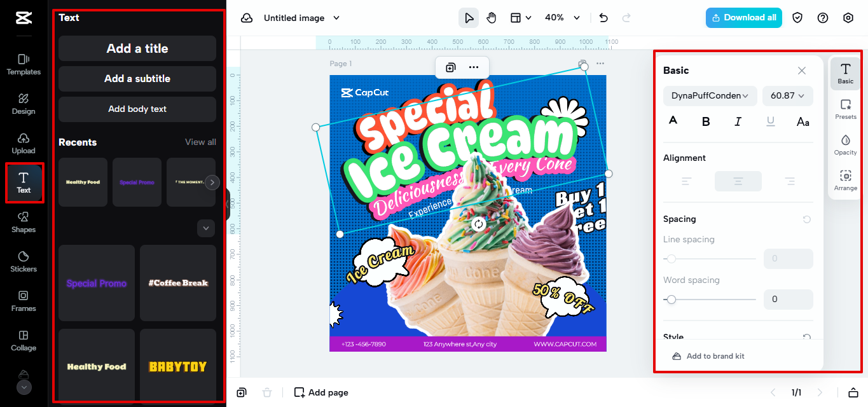
Task: Open View all recents link
Action: point(200,142)
